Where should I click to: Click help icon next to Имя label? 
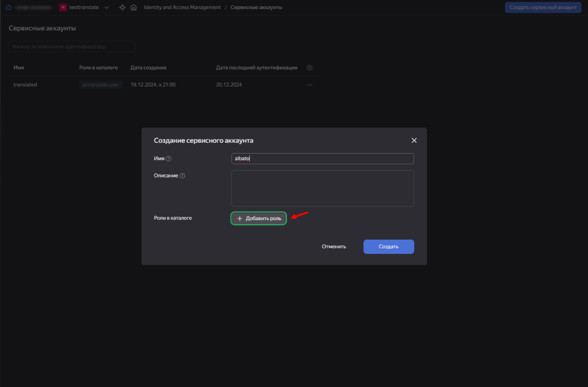coord(169,159)
